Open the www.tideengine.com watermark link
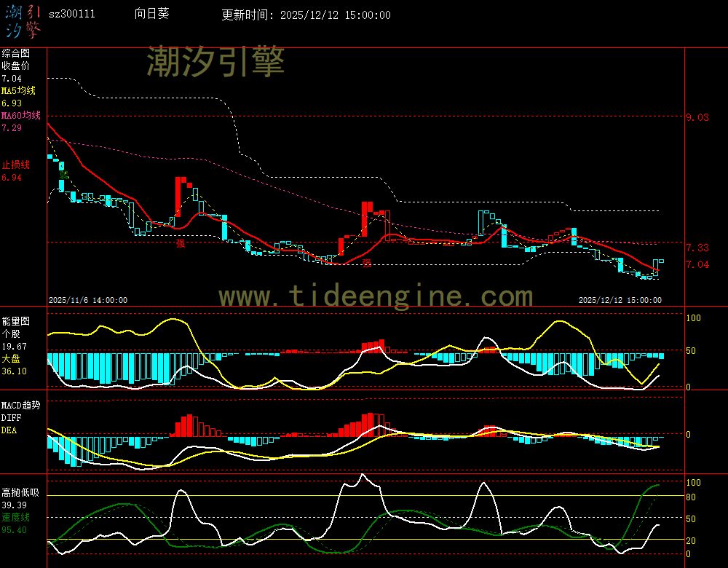The height and width of the screenshot is (568, 728). (x=376, y=296)
